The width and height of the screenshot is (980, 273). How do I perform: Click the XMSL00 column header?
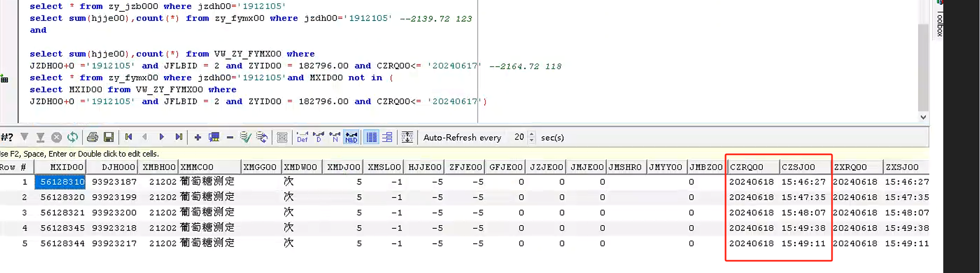coord(384,167)
